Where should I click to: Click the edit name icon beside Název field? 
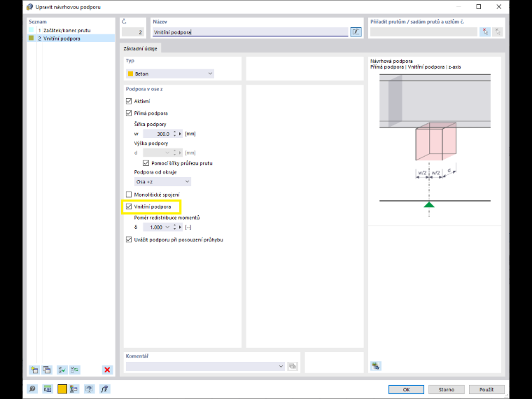coord(356,32)
